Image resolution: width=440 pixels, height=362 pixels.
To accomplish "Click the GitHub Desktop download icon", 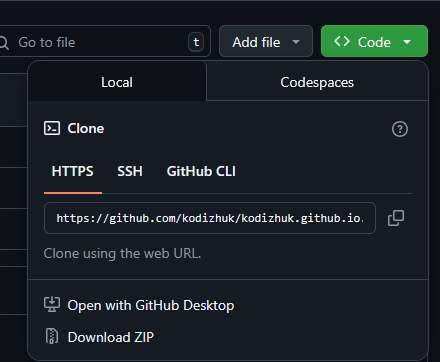I will (x=52, y=305).
